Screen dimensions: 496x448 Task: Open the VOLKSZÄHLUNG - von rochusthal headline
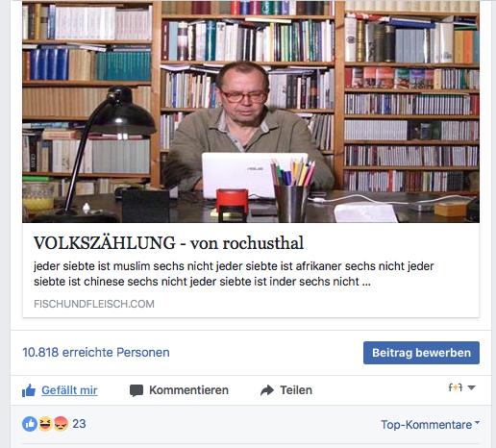point(168,243)
